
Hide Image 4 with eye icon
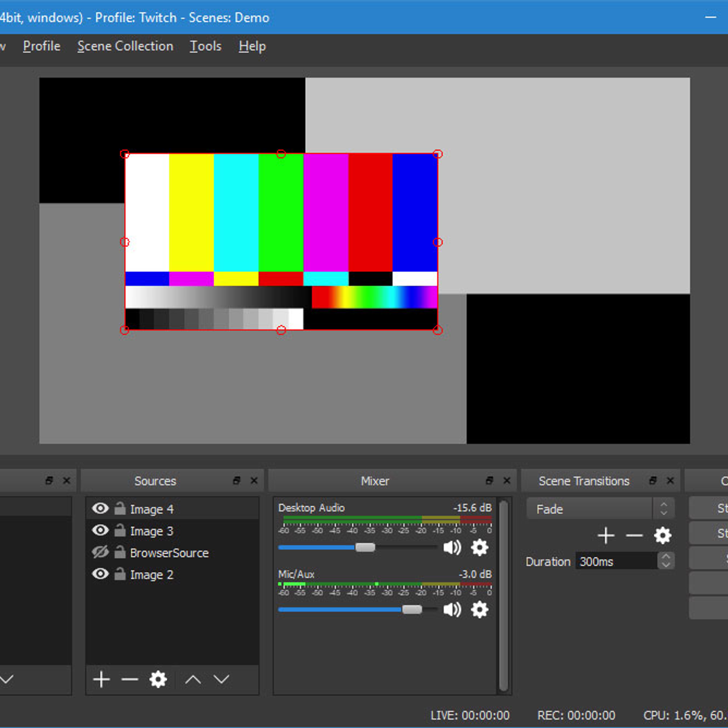[100, 508]
